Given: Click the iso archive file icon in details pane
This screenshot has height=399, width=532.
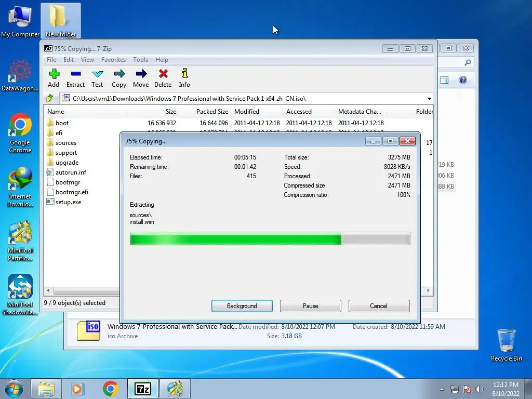Looking at the screenshot, I should [x=88, y=331].
